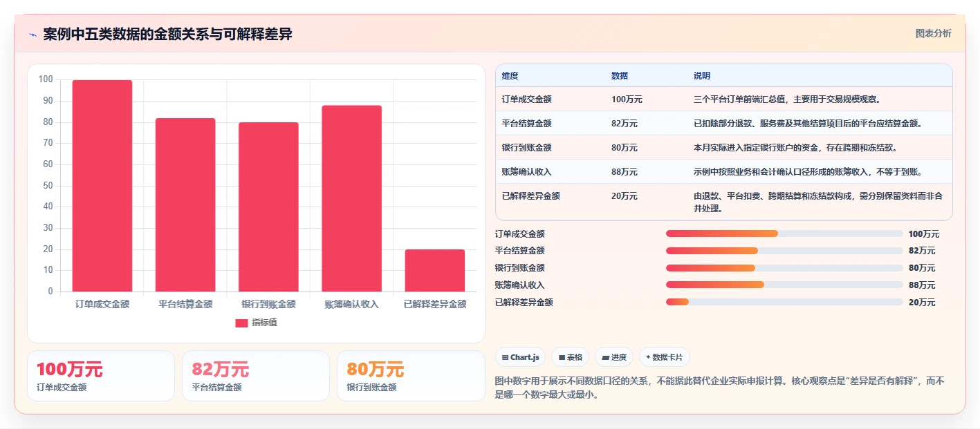Viewport: 980px width, 429px height.
Task: Click the 已解释差异金额 progress bar
Action: [x=784, y=302]
